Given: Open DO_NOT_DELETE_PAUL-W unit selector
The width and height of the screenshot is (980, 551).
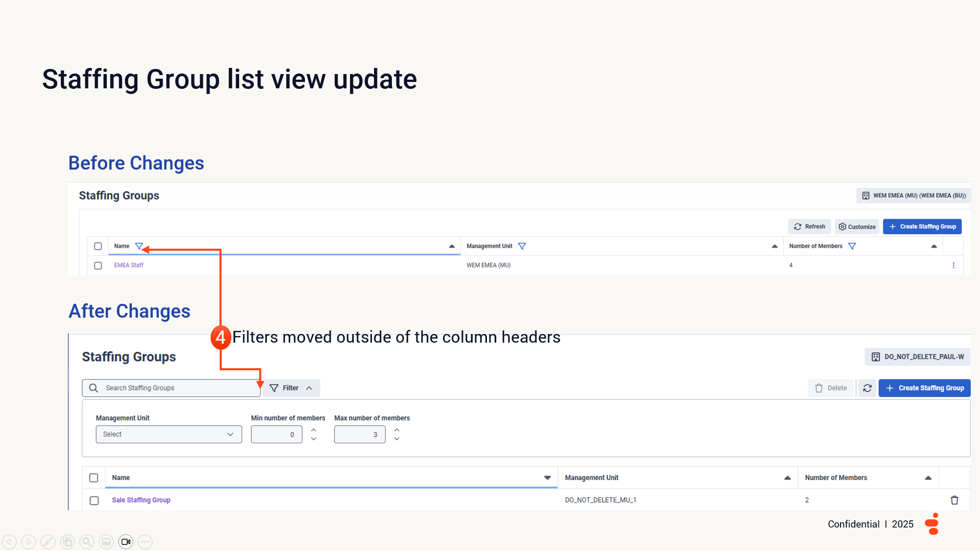Looking at the screenshot, I should pos(917,357).
